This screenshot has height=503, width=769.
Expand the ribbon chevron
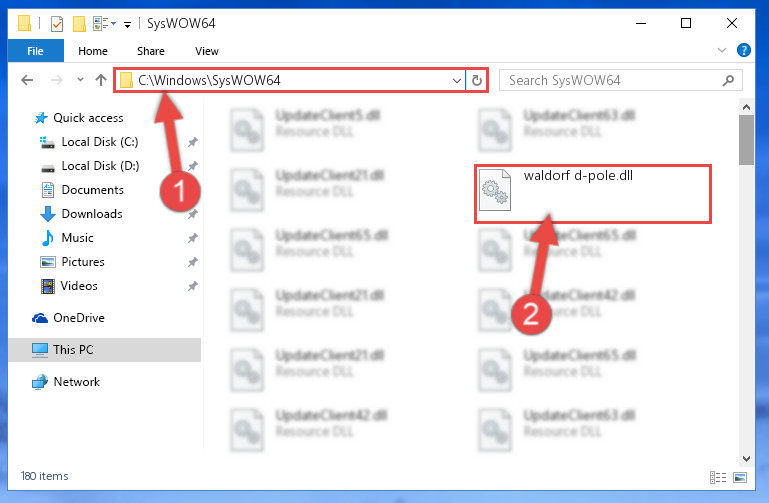[x=721, y=50]
